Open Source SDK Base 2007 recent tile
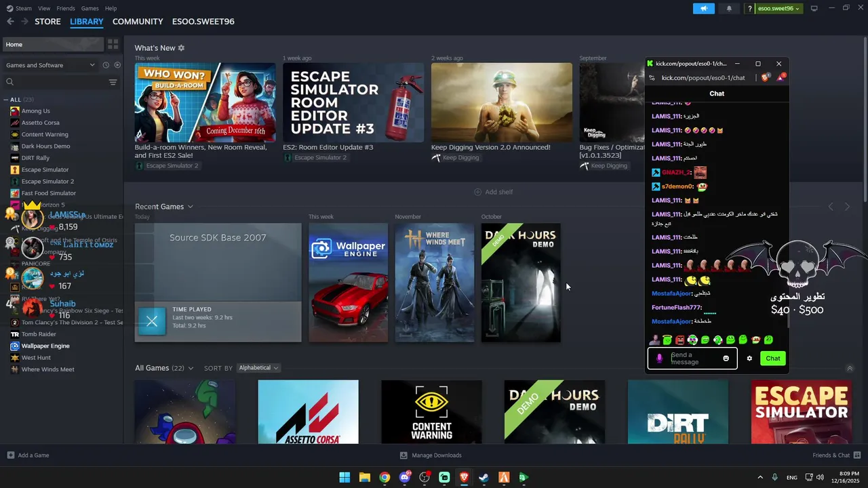Image resolution: width=868 pixels, height=488 pixels. click(218, 283)
